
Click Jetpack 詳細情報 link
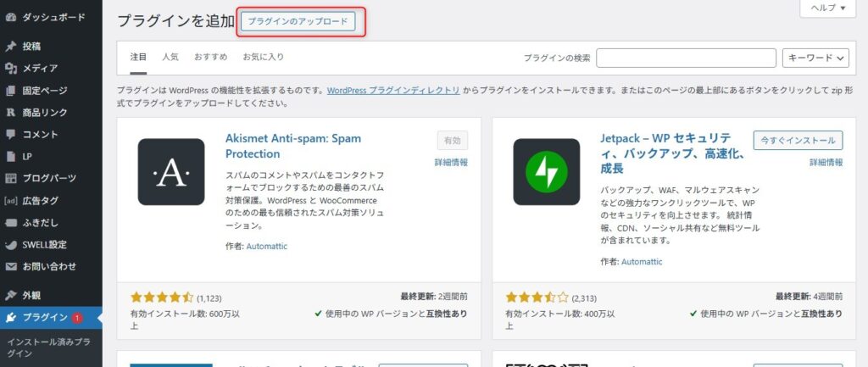pyautogui.click(x=826, y=162)
